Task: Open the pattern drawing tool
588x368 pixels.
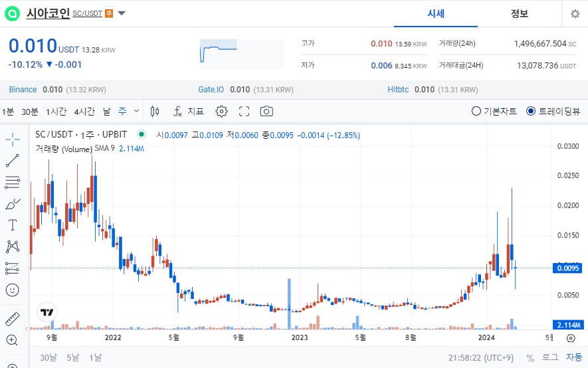Action: (x=13, y=246)
